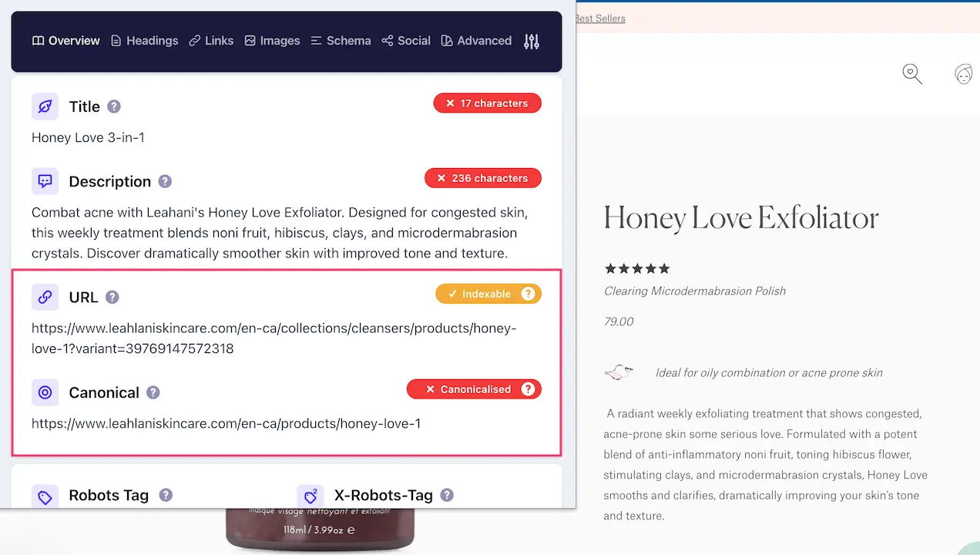Click the Description speech bubble icon

click(x=45, y=181)
